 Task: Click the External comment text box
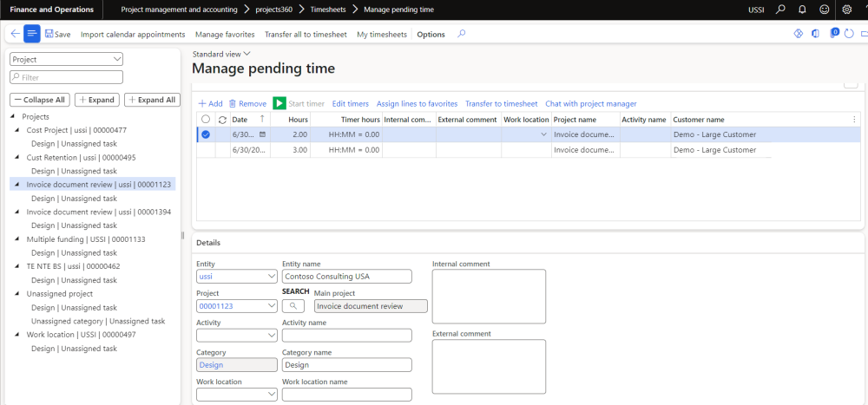489,366
